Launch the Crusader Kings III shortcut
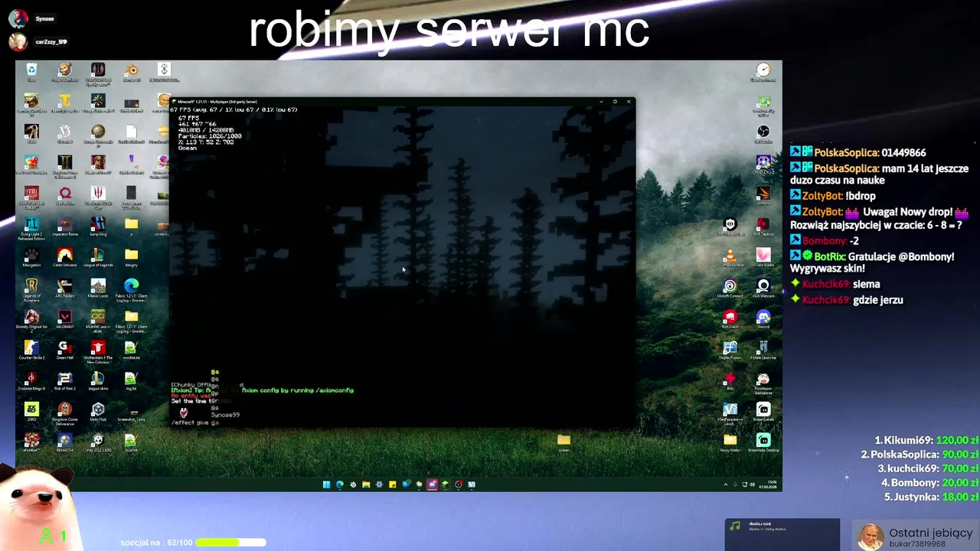Image resolution: width=980 pixels, height=551 pixels. point(31,381)
